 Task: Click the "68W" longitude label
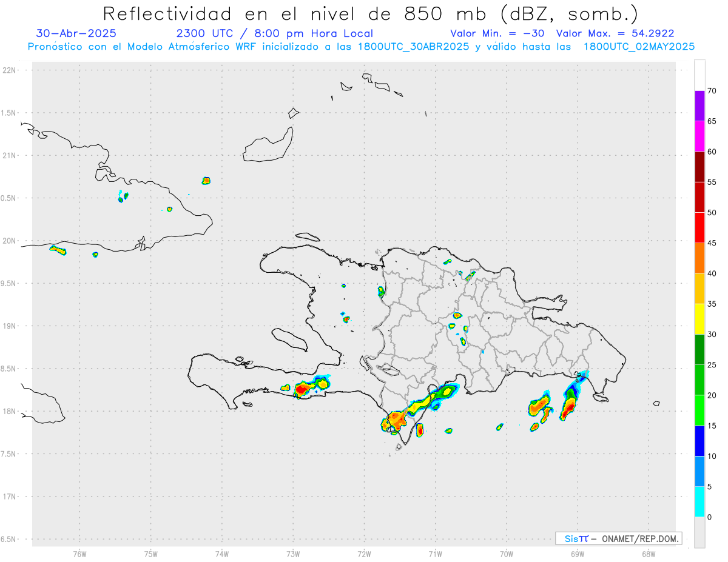649,554
